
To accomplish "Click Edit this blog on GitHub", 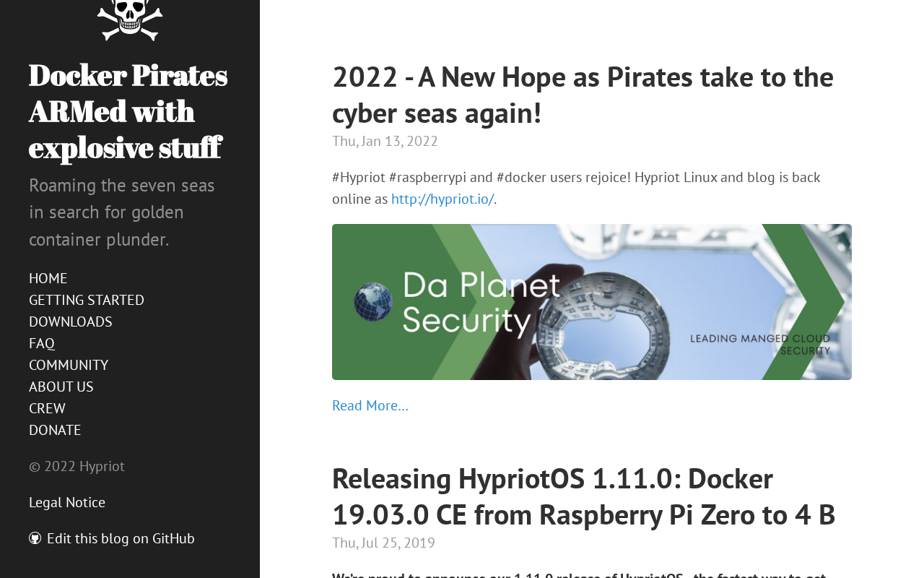I will tap(121, 538).
